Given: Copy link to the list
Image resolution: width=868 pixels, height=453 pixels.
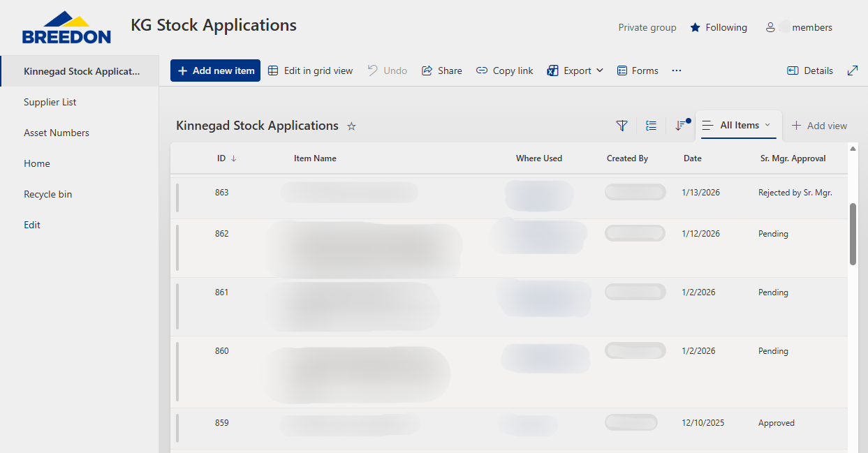Looking at the screenshot, I should pos(504,70).
